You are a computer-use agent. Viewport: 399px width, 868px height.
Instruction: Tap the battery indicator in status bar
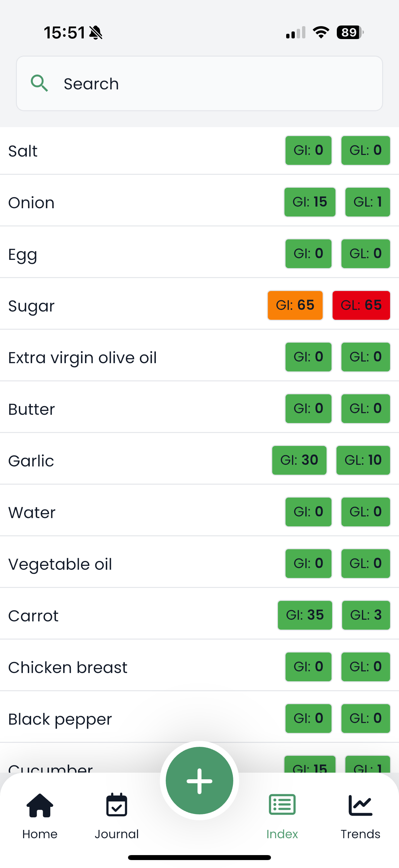350,32
